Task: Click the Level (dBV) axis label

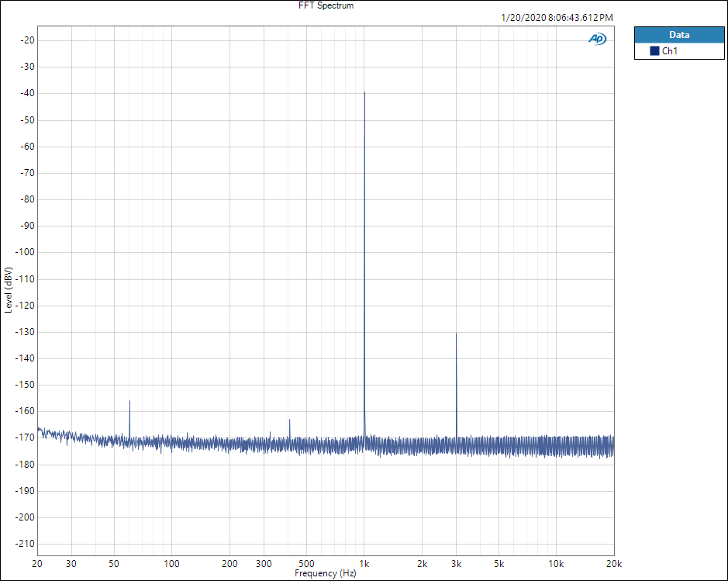Action: (x=9, y=290)
